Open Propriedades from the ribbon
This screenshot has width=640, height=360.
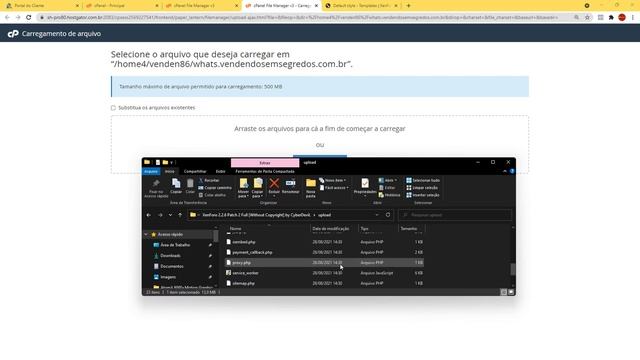365,187
